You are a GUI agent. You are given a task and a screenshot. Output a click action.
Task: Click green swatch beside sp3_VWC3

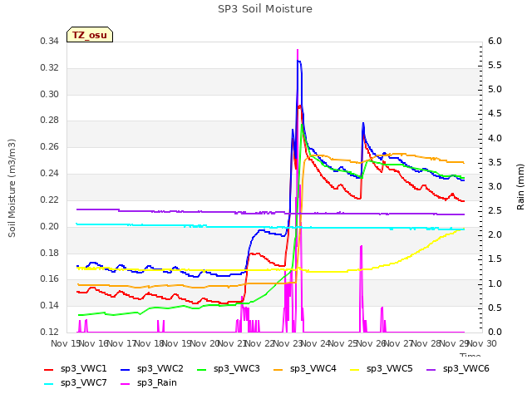(202, 369)
